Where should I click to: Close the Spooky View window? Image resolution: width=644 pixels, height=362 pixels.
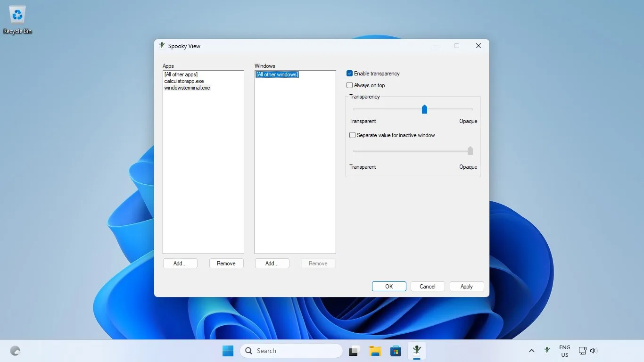click(x=479, y=46)
